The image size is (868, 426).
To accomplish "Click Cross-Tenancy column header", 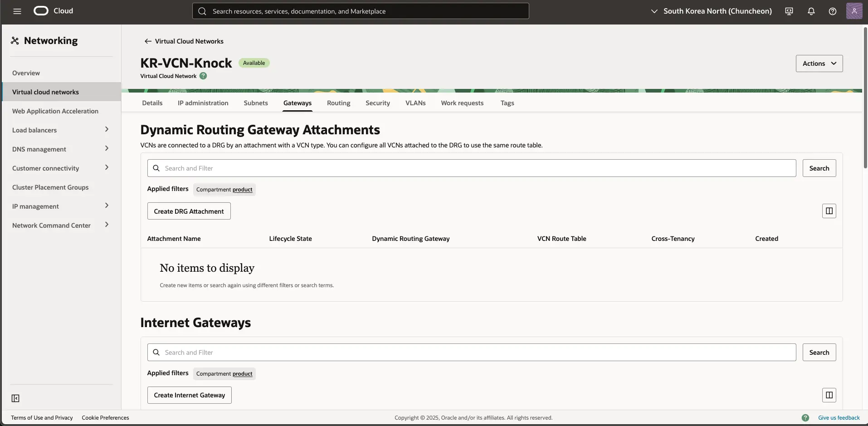I will [x=673, y=239].
